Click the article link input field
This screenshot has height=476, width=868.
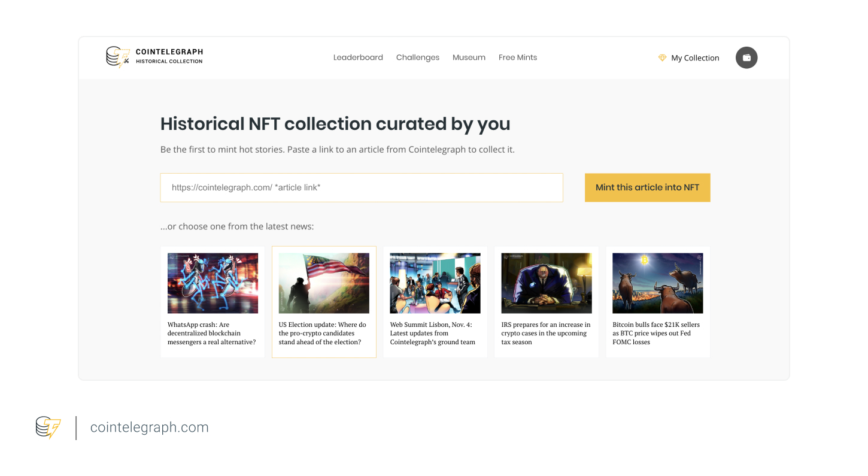click(x=362, y=187)
